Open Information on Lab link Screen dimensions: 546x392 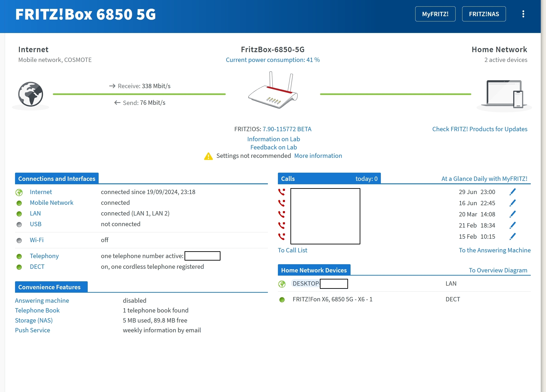[x=274, y=139]
